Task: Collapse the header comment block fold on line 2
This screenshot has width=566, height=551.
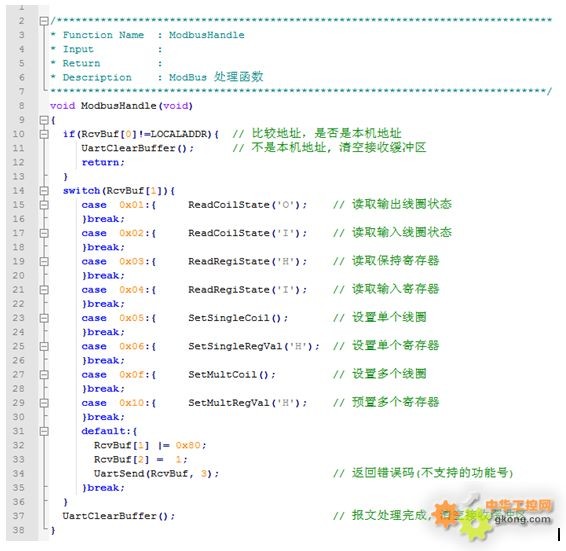Action: click(44, 21)
